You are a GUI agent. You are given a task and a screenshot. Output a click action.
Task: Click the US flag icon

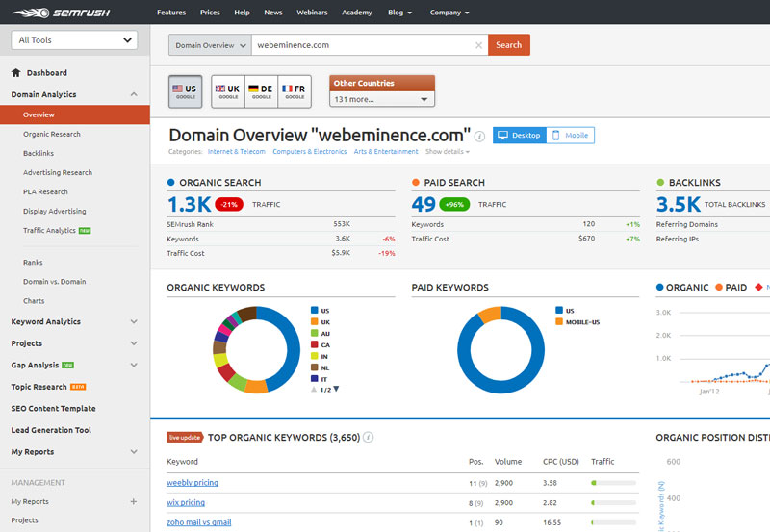coord(177,89)
